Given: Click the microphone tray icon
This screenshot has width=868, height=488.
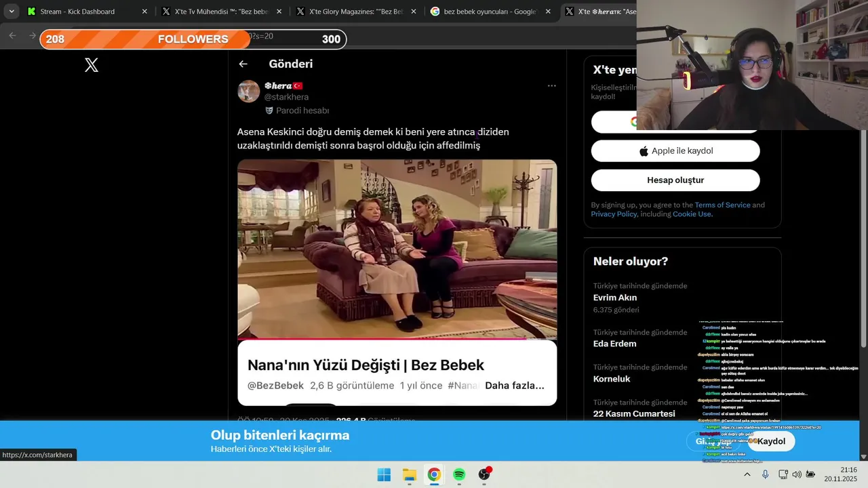Looking at the screenshot, I should tap(765, 474).
